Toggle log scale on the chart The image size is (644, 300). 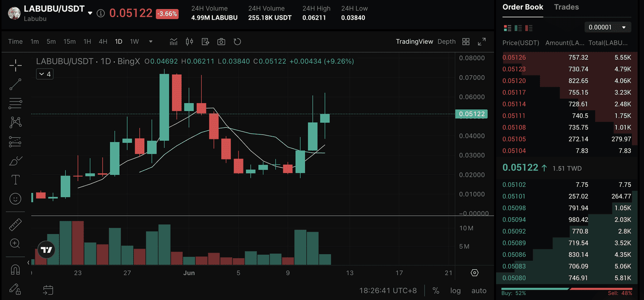(455, 290)
